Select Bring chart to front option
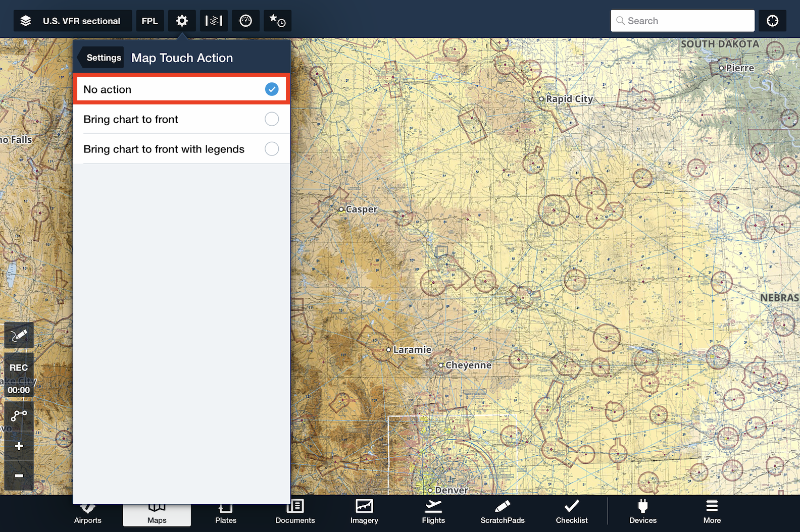800x532 pixels. 182,119
